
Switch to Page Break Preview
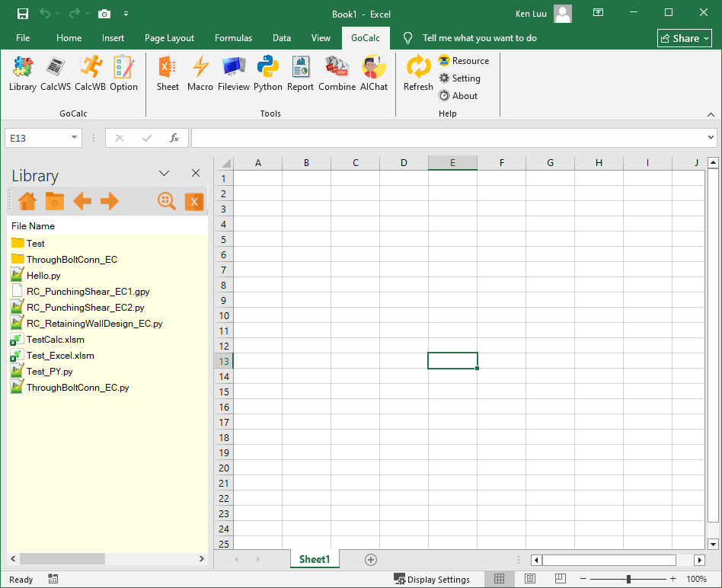pos(561,579)
